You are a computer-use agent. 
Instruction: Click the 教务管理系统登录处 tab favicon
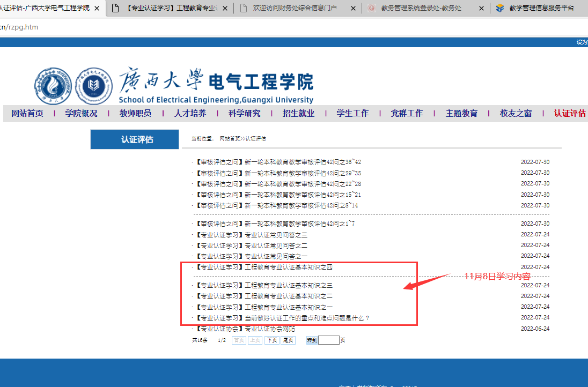(371, 8)
